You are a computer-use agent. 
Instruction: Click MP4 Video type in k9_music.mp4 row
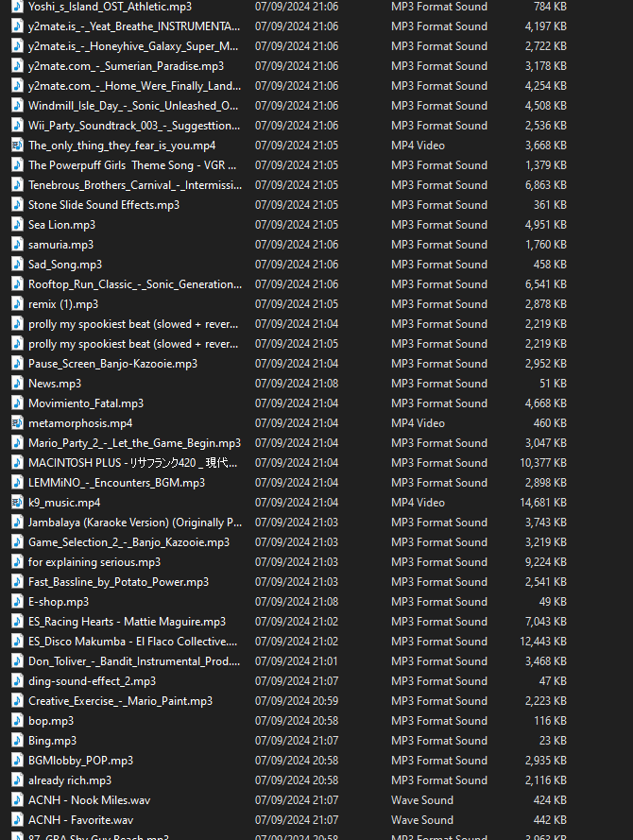point(418,502)
